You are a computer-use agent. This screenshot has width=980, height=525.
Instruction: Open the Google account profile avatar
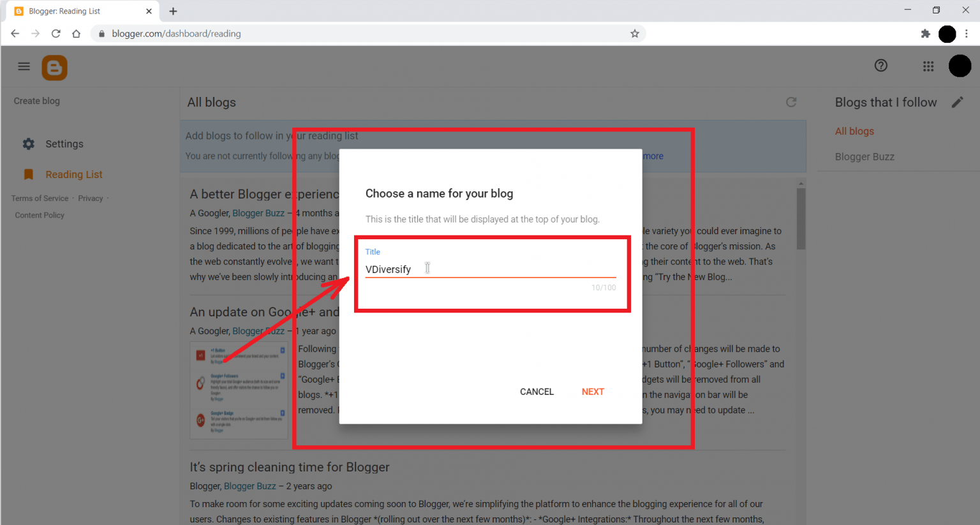tap(960, 66)
